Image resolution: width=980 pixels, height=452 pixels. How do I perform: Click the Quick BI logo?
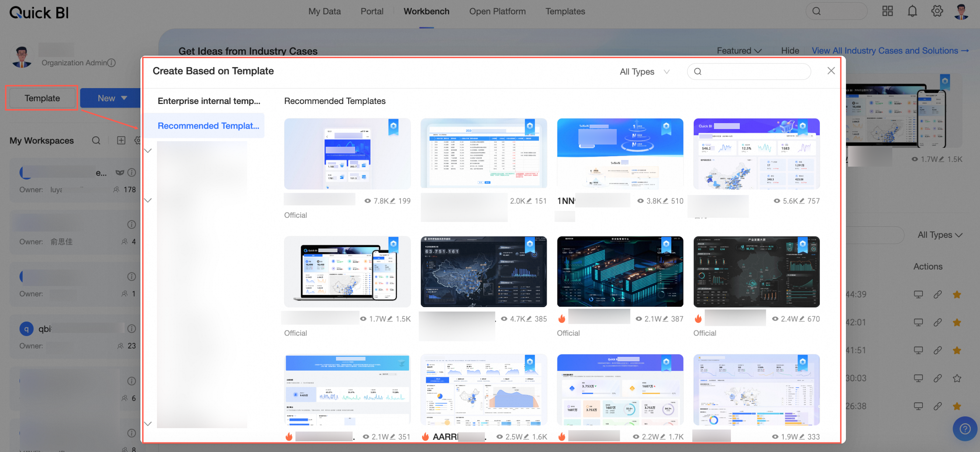[39, 13]
